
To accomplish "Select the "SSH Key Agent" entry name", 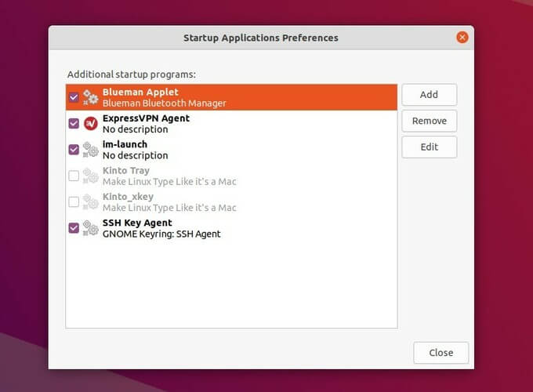I will pyautogui.click(x=137, y=223).
